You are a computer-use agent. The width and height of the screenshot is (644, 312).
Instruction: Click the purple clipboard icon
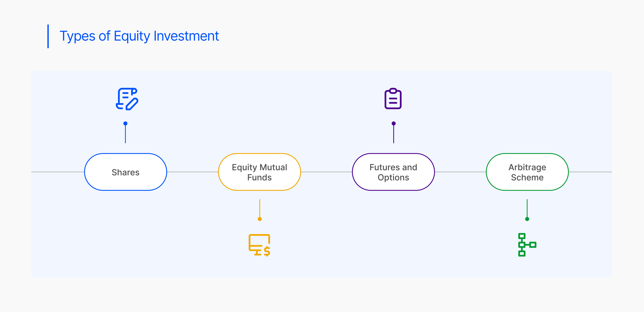tap(393, 99)
